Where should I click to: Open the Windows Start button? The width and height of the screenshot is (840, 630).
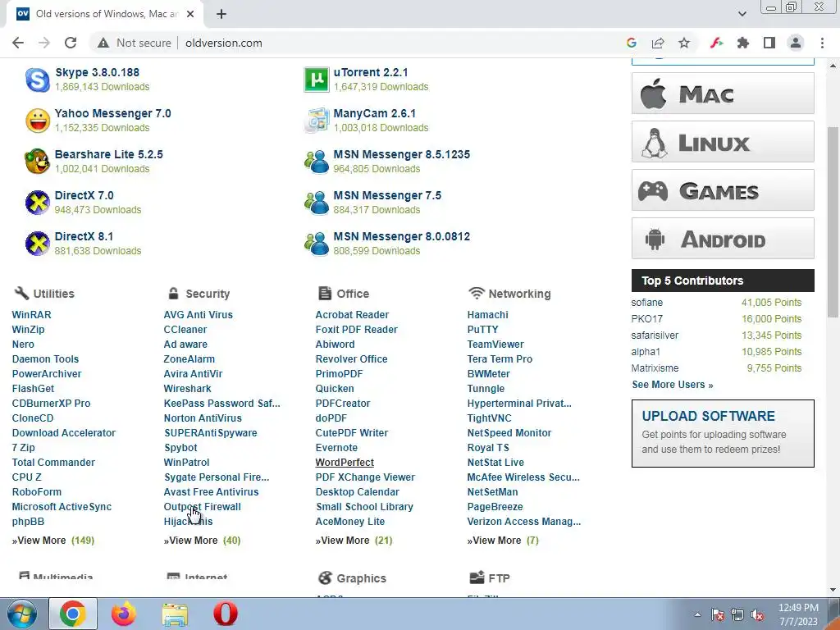(22, 614)
